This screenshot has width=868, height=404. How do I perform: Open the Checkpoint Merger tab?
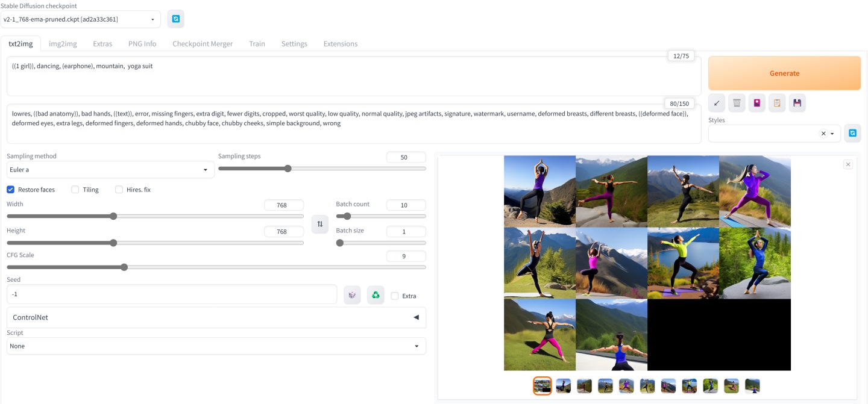coord(203,44)
